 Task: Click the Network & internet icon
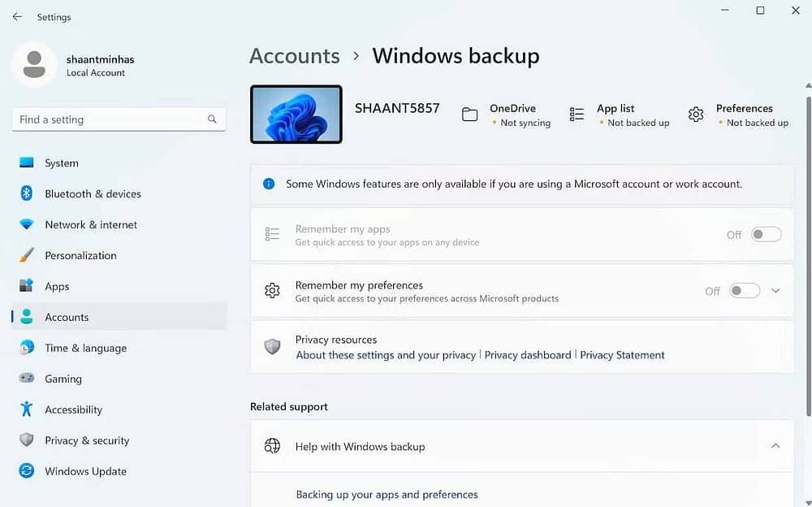click(x=24, y=224)
